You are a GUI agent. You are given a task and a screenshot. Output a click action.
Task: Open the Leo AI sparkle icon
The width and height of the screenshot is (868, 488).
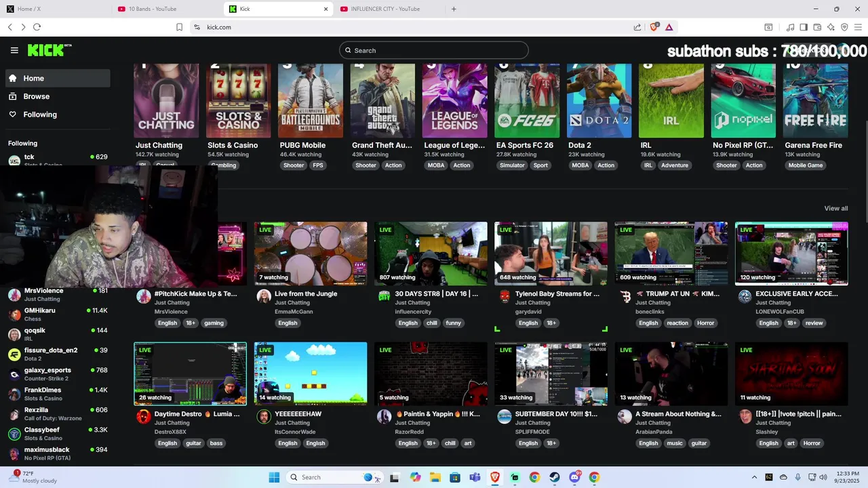tap(831, 27)
